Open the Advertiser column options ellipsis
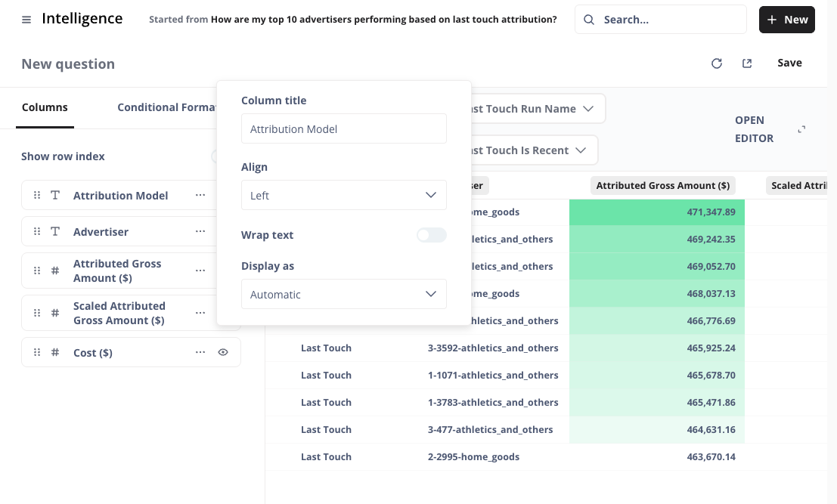The width and height of the screenshot is (837, 504). [200, 231]
